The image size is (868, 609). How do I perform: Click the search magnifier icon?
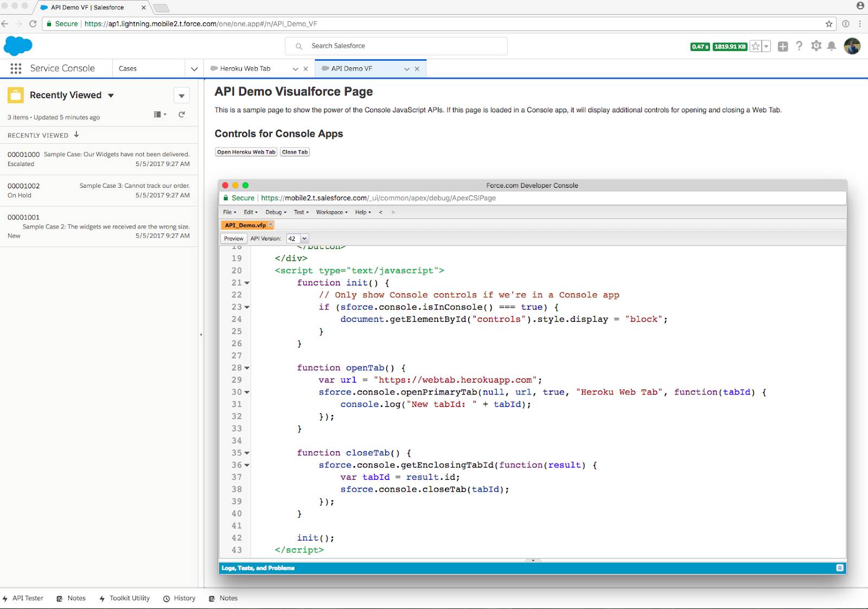(x=299, y=46)
